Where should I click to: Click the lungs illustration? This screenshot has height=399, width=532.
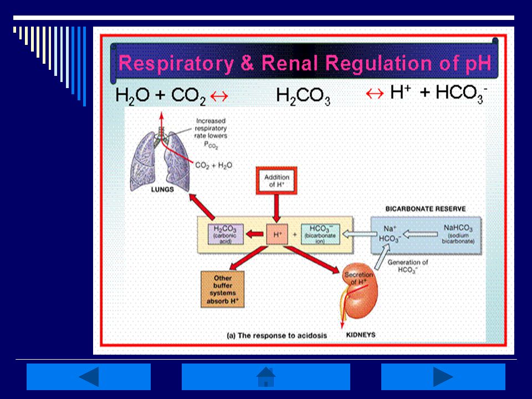pyautogui.click(x=160, y=160)
